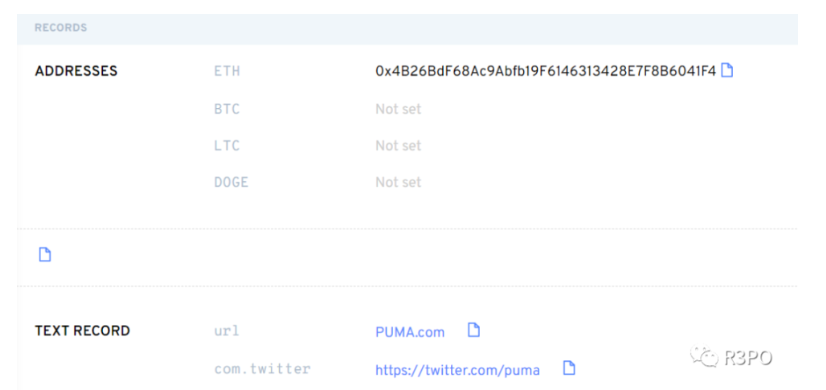Open the PUMA.com link
Image resolution: width=826 pixels, height=390 pixels.
[x=410, y=332]
